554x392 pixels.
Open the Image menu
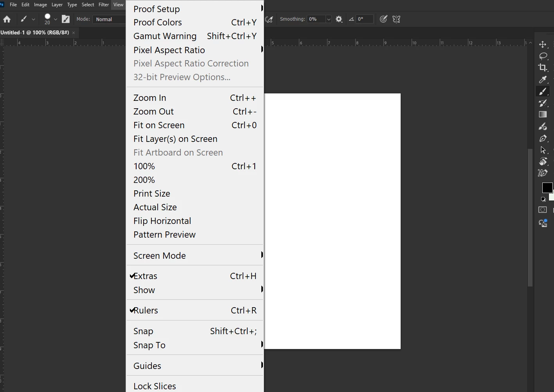tap(40, 5)
